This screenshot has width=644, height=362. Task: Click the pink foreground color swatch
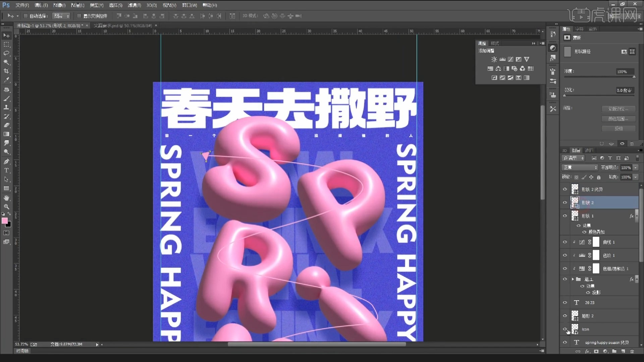(x=5, y=221)
